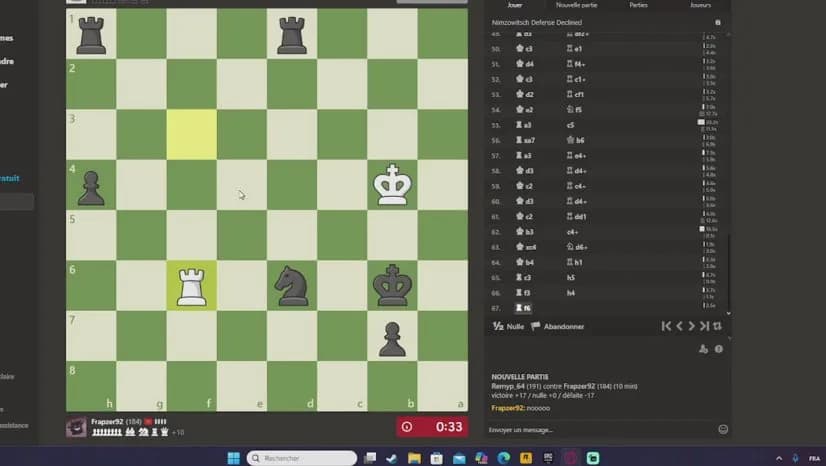Jump to the last move played

point(704,326)
